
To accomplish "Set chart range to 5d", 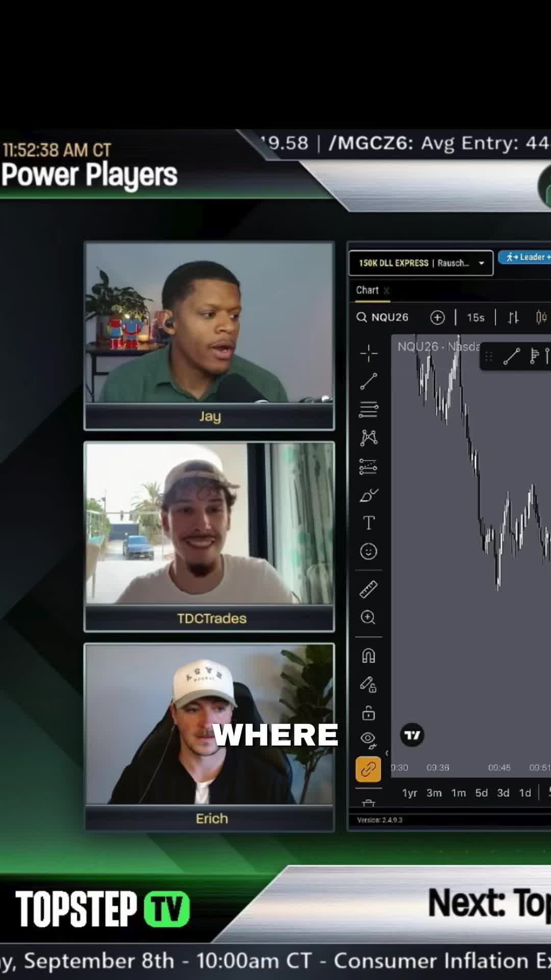I will point(482,793).
